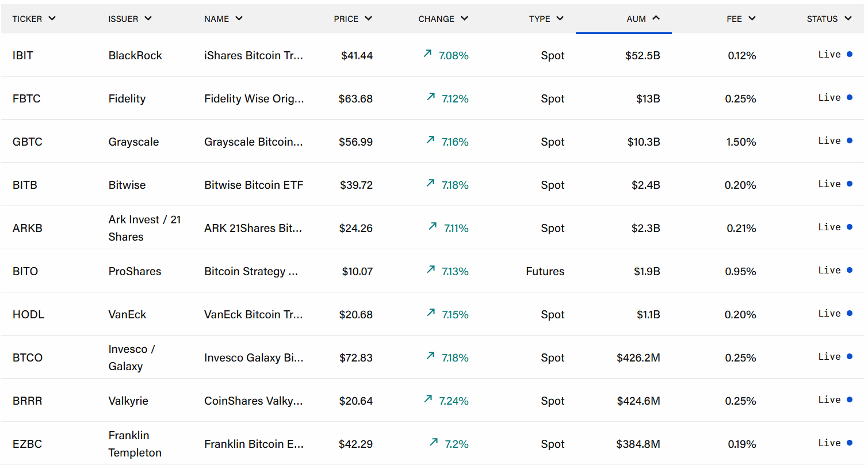Sort the ETFs by the FEE column

(x=741, y=19)
